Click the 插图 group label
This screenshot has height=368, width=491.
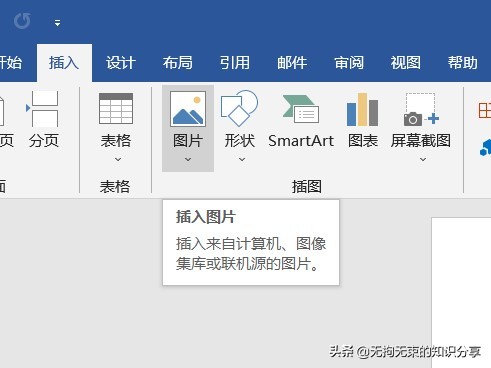coord(307,186)
